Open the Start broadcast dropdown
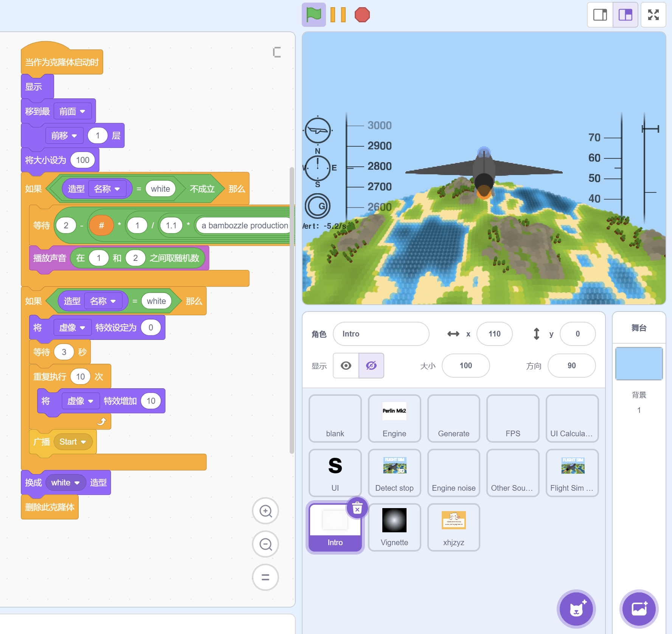 (73, 442)
